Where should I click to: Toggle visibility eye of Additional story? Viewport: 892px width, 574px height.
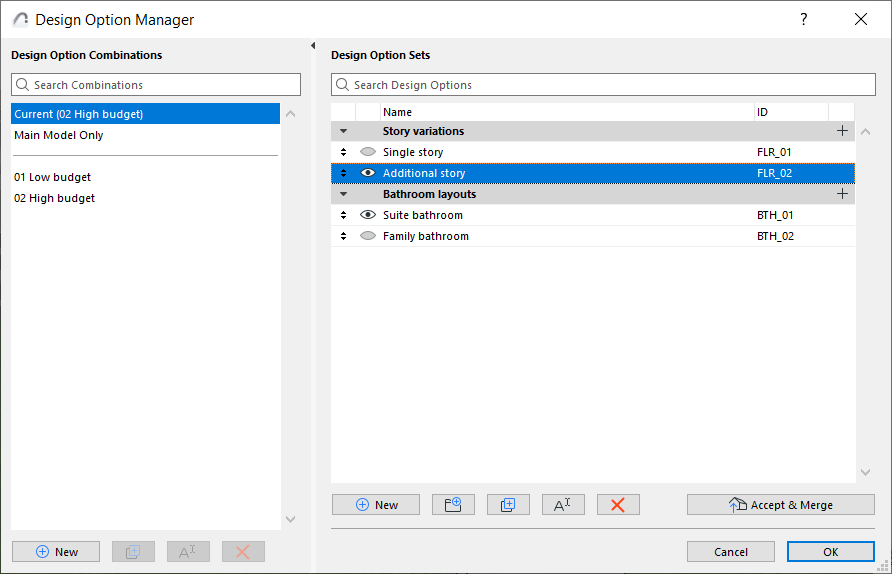pyautogui.click(x=368, y=173)
